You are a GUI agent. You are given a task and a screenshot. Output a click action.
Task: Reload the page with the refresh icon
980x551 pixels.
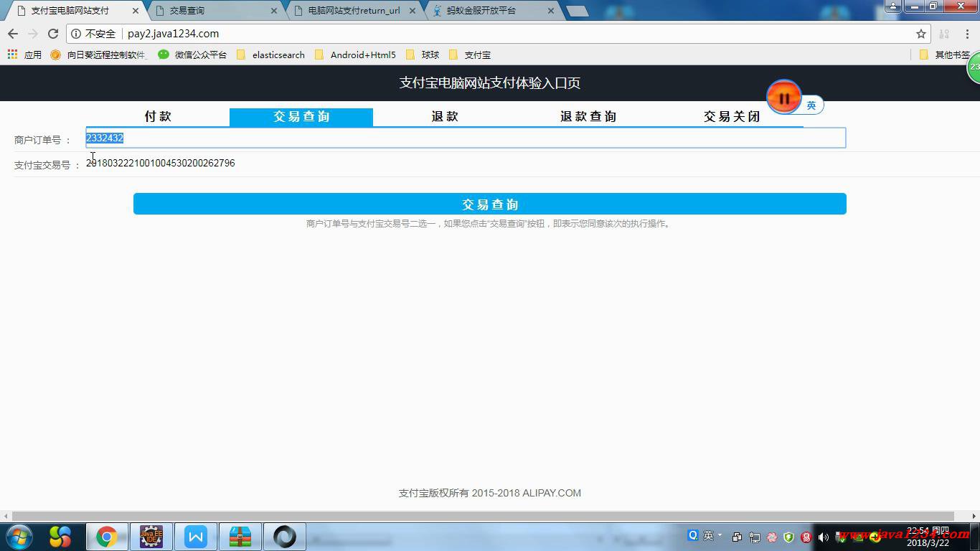tap(52, 34)
